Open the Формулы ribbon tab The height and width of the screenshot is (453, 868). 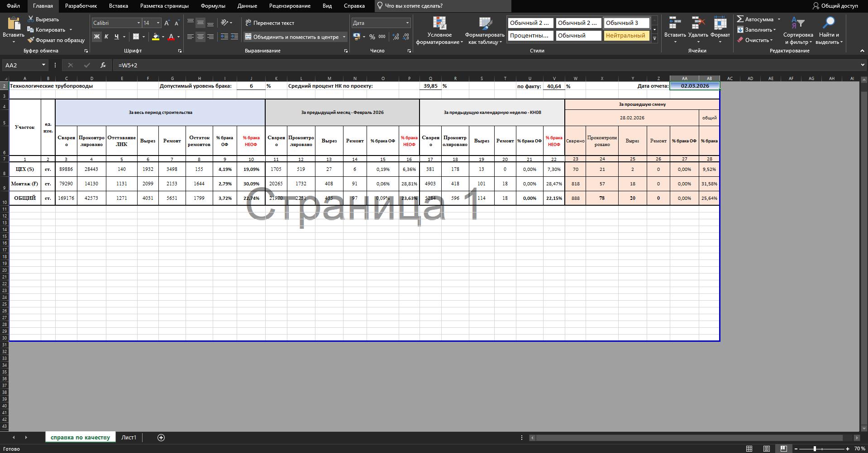(x=213, y=6)
